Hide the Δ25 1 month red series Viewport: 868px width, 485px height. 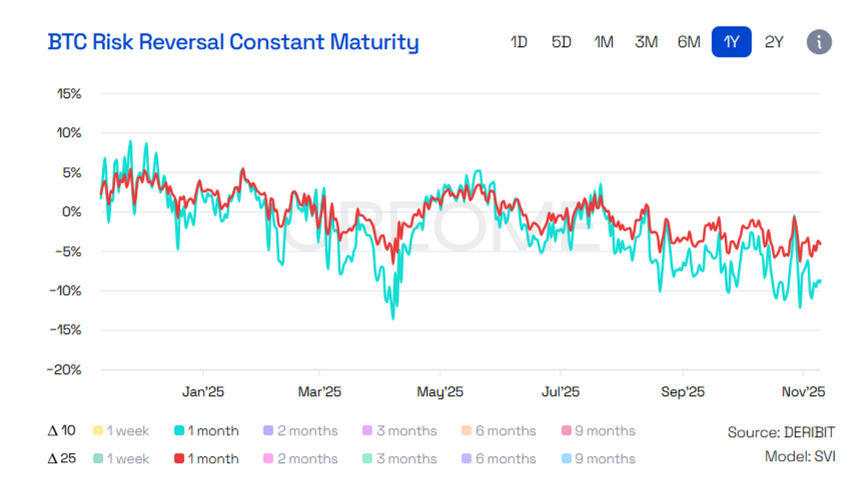[206, 459]
